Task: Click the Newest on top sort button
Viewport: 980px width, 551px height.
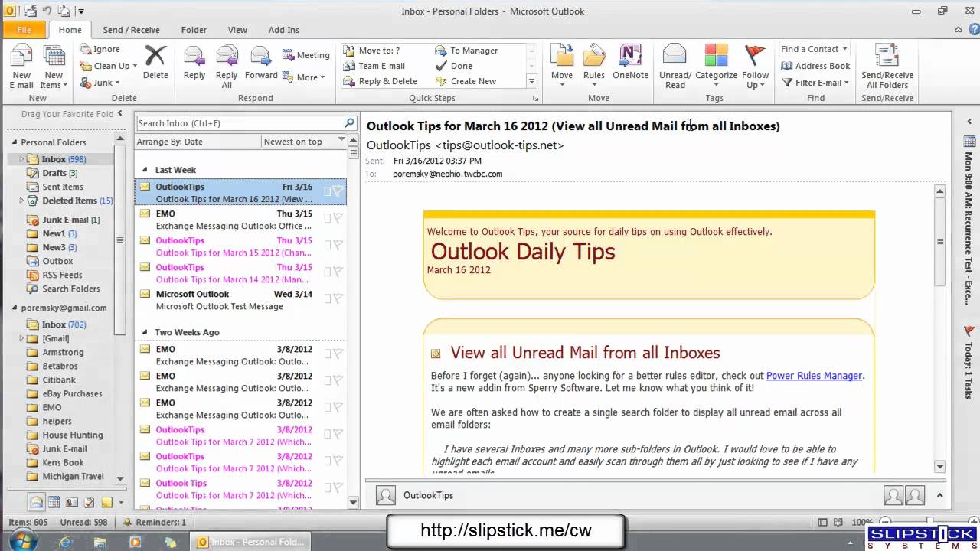Action: pyautogui.click(x=303, y=142)
